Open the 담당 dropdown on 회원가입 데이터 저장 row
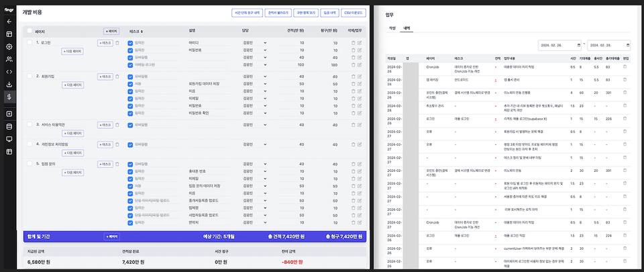 255,84
